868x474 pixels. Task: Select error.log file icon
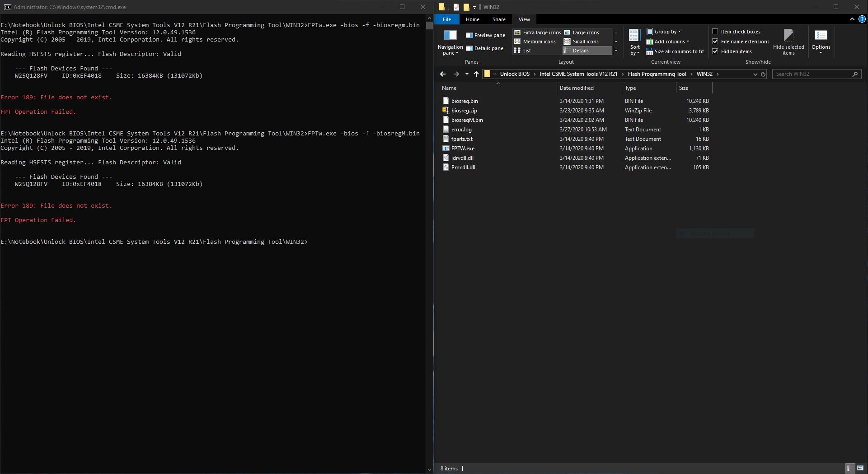[446, 130]
